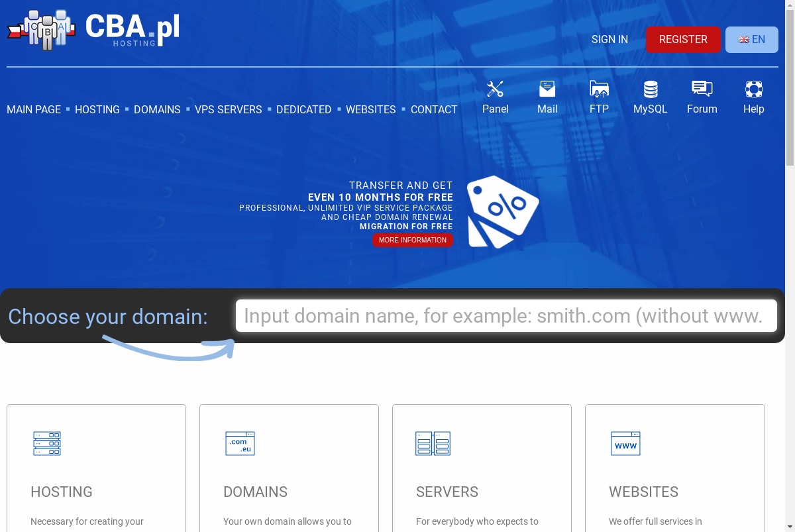795x532 pixels.
Task: Click 'MIGRATION FOR FREE' promo text
Action: [x=407, y=227]
